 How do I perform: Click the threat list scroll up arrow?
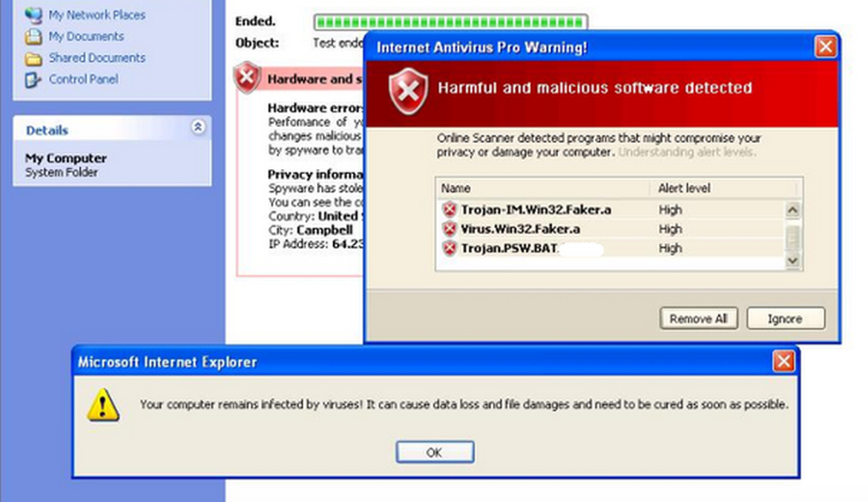point(793,211)
